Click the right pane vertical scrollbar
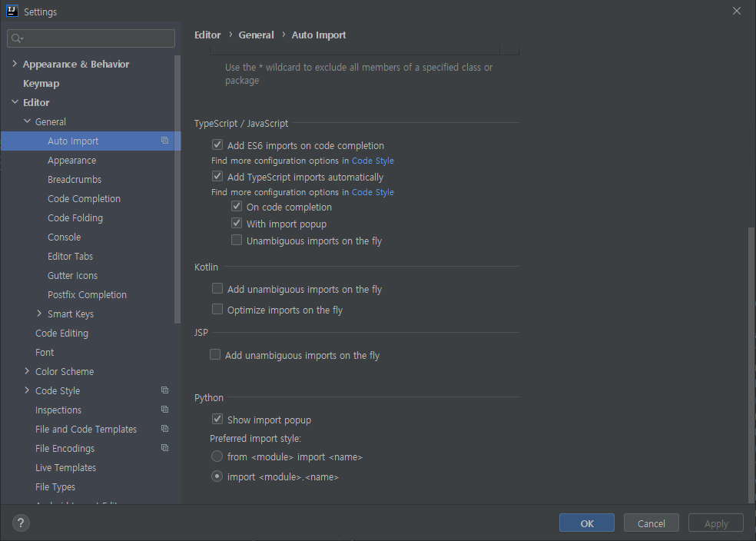This screenshot has width=756, height=541. coord(751,365)
